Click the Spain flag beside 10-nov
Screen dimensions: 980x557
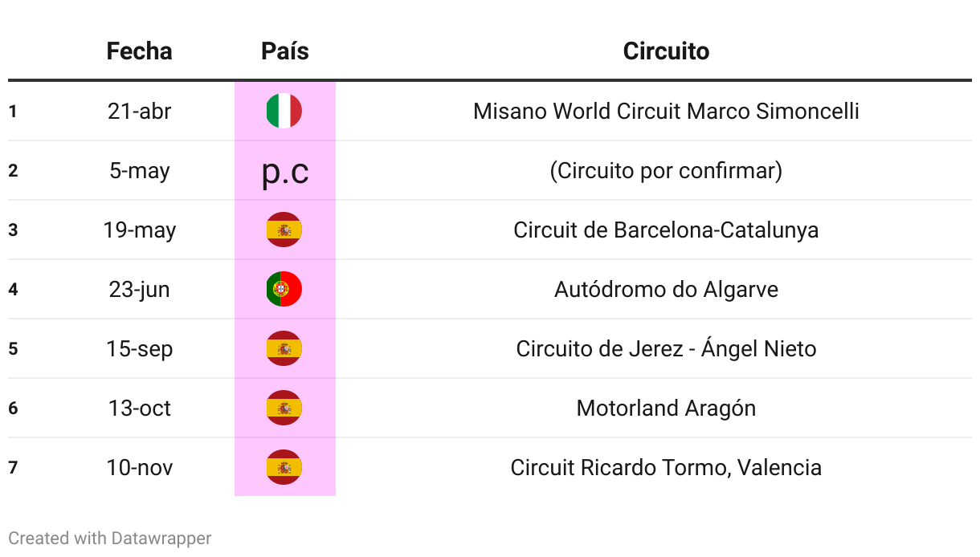point(284,467)
